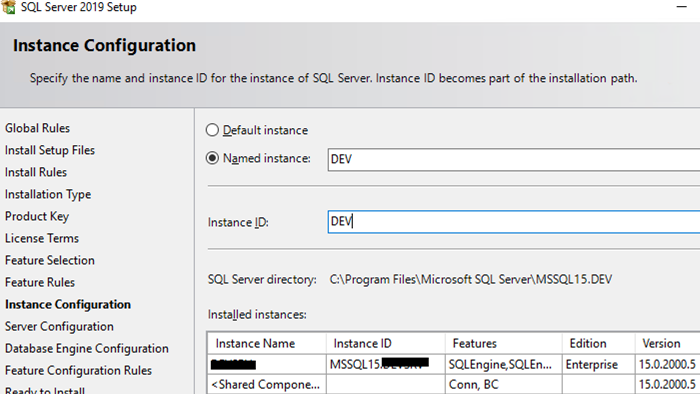The image size is (700, 394).
Task: Click the Version column header
Action: click(667, 343)
